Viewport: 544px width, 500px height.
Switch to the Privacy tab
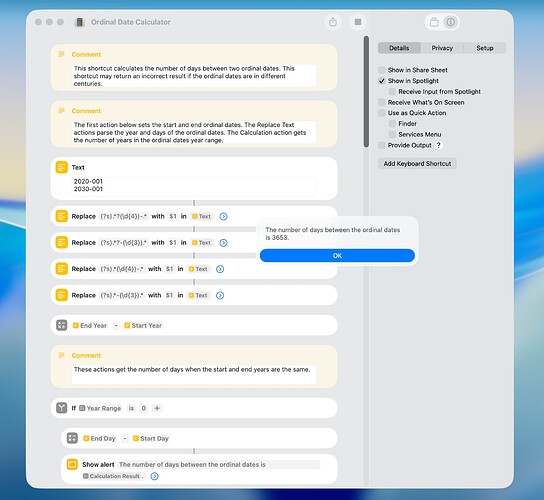[442, 48]
